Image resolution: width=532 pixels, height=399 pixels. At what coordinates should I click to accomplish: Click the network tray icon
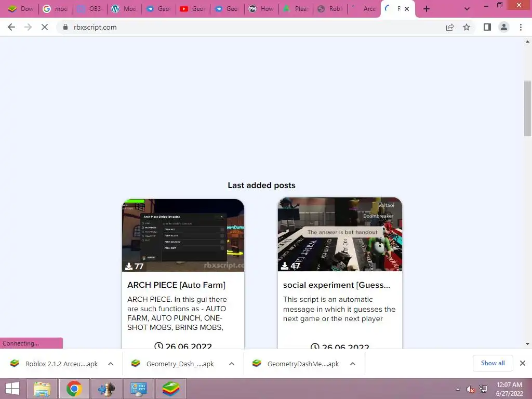(x=483, y=389)
